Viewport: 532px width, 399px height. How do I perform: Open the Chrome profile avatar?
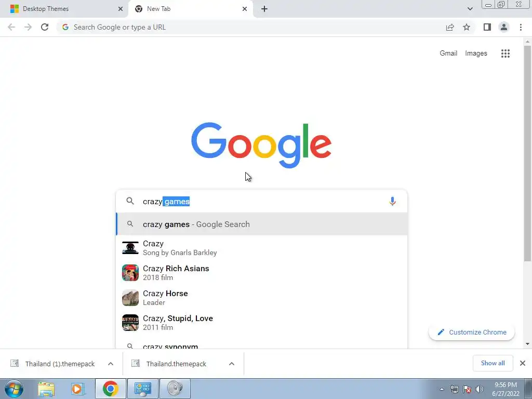[x=504, y=27]
